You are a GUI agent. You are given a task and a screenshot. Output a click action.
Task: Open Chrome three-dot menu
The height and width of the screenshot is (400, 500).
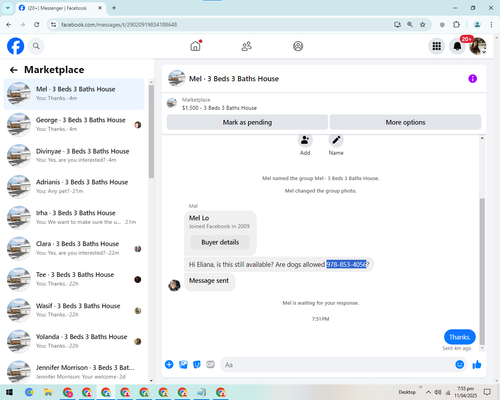point(491,25)
